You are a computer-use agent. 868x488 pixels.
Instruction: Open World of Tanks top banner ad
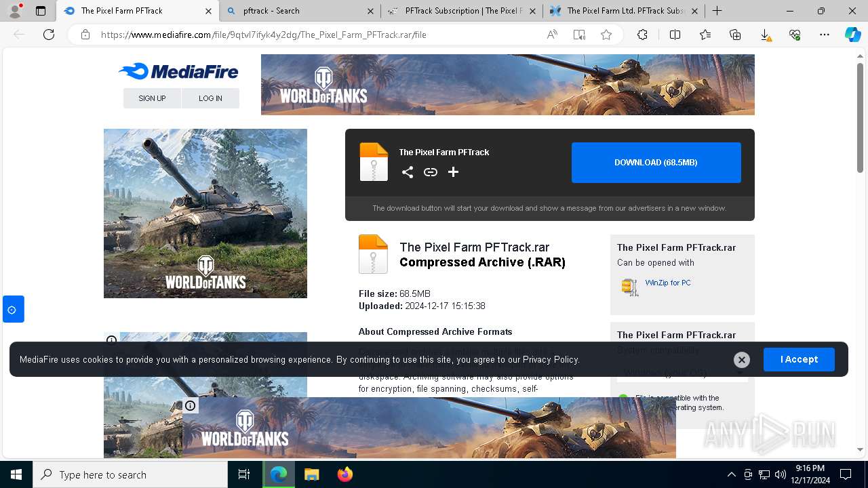(x=508, y=85)
